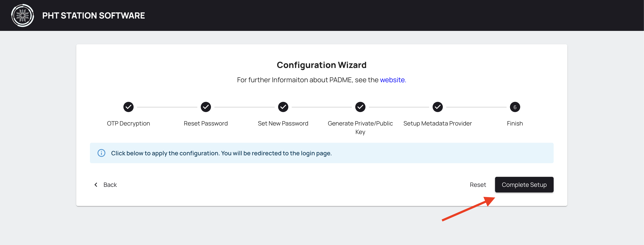
Task: Click the Generate Private/Public Key step checkmark
Action: coord(360,107)
